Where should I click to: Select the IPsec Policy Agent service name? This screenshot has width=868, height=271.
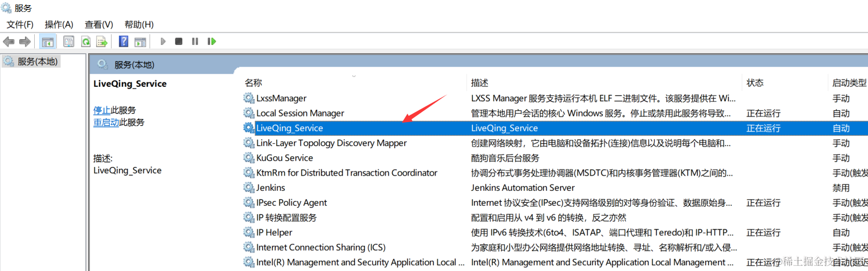291,203
